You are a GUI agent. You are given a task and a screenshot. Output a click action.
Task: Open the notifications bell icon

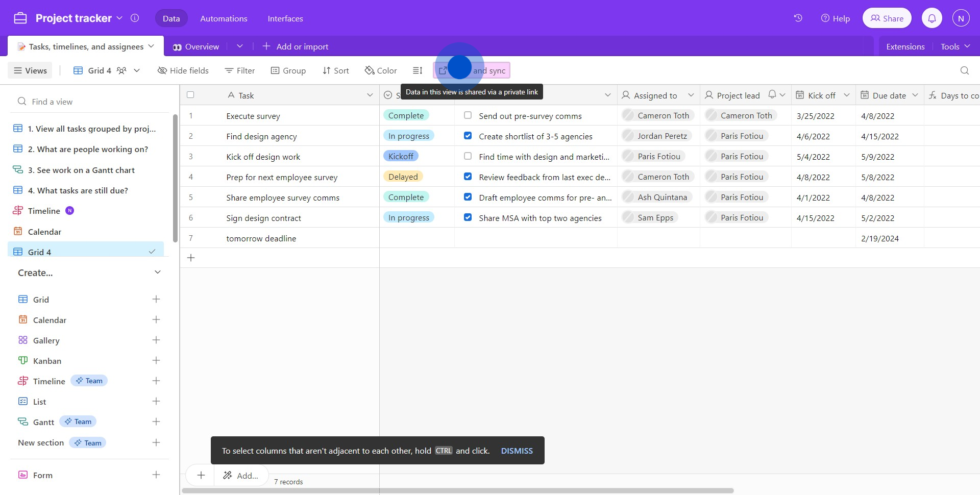932,18
